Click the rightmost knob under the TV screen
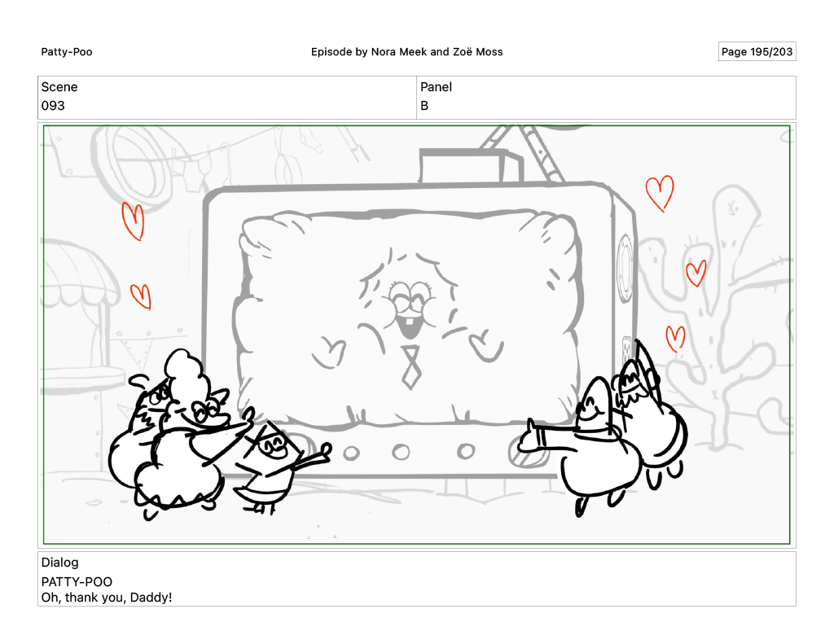Viewport: 834px width, 644px height. [x=465, y=450]
